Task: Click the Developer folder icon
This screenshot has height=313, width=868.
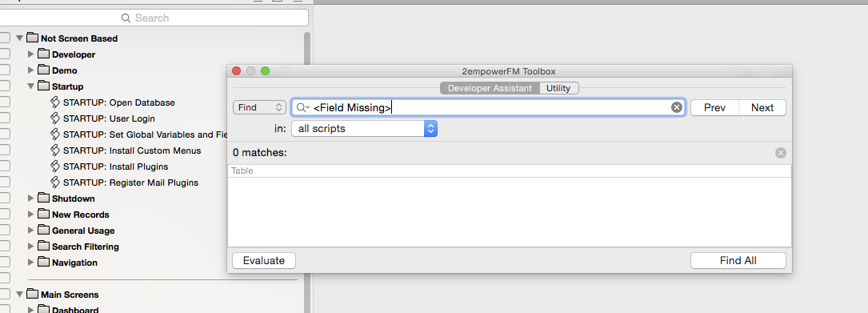Action: pyautogui.click(x=44, y=54)
